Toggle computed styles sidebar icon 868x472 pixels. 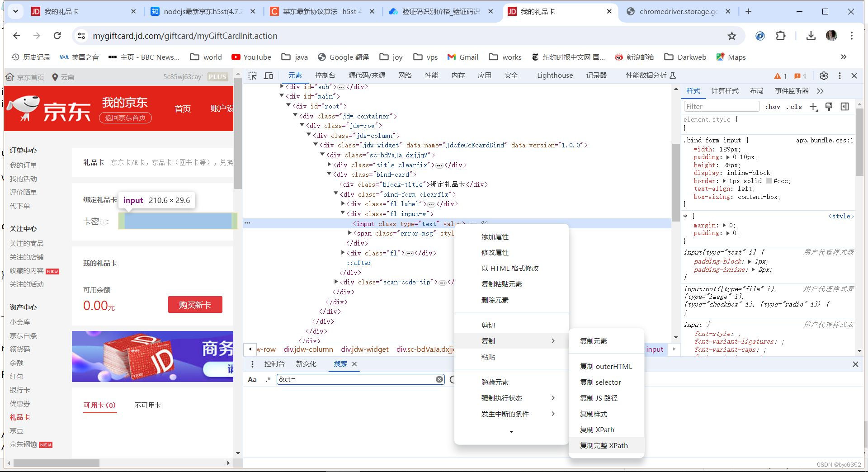844,107
